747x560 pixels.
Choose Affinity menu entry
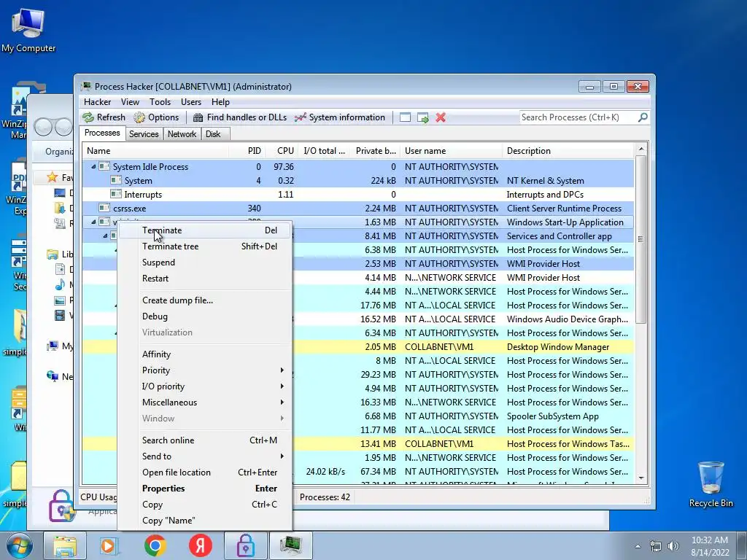point(205,354)
